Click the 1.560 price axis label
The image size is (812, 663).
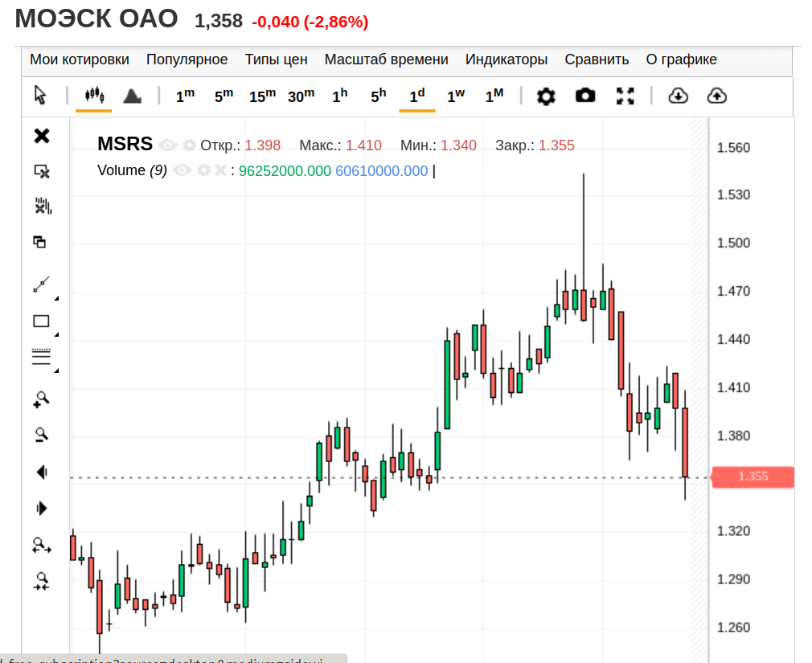[x=733, y=148]
